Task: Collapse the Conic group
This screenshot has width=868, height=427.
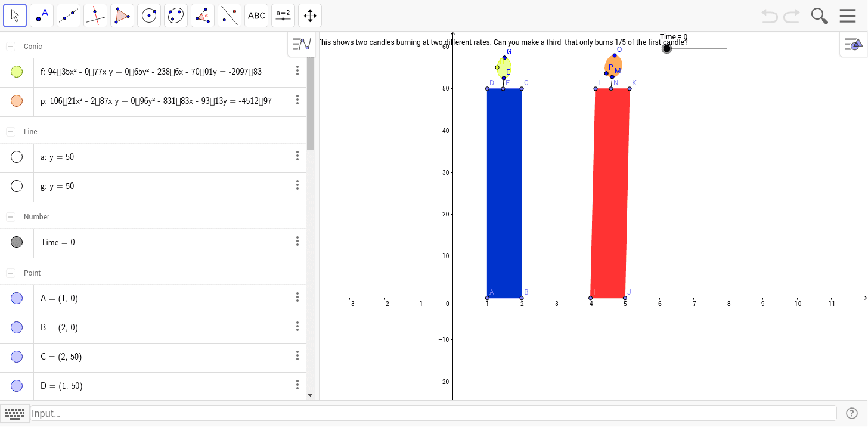Action: click(x=11, y=47)
